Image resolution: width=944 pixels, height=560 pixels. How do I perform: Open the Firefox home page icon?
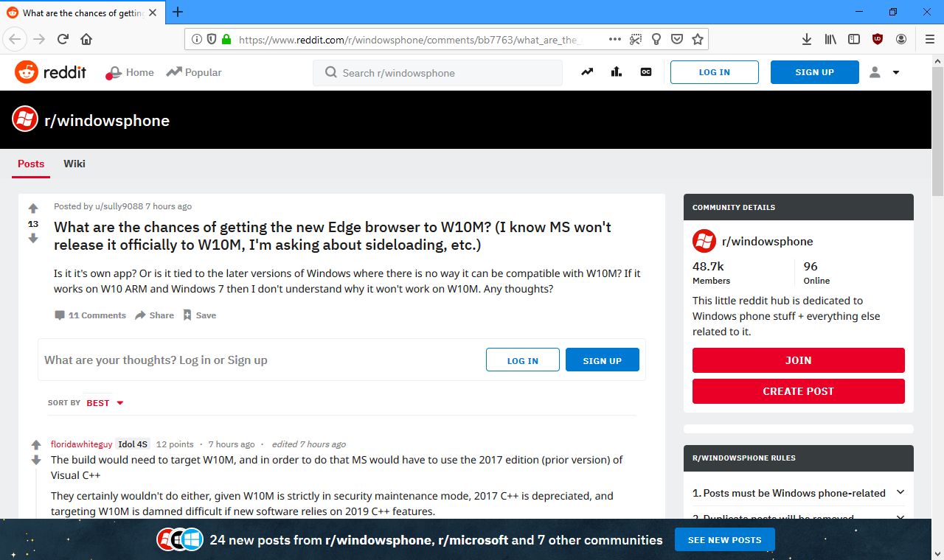coord(86,39)
